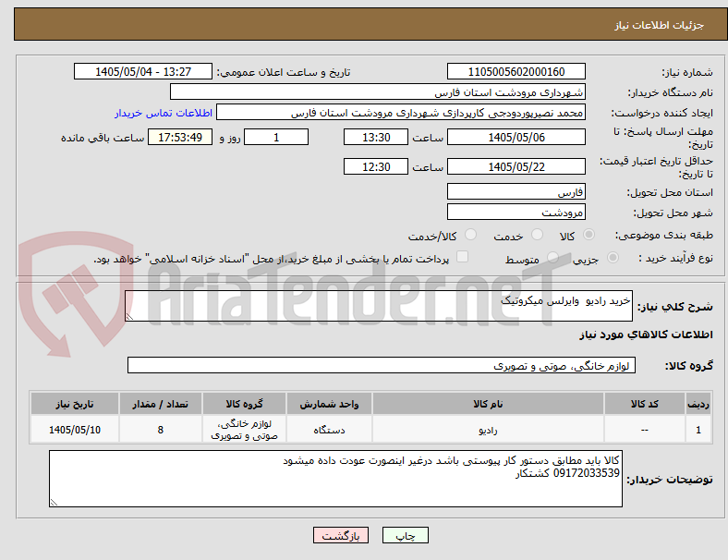Click the گروه کالا field
728x560 pixels.
point(382,365)
